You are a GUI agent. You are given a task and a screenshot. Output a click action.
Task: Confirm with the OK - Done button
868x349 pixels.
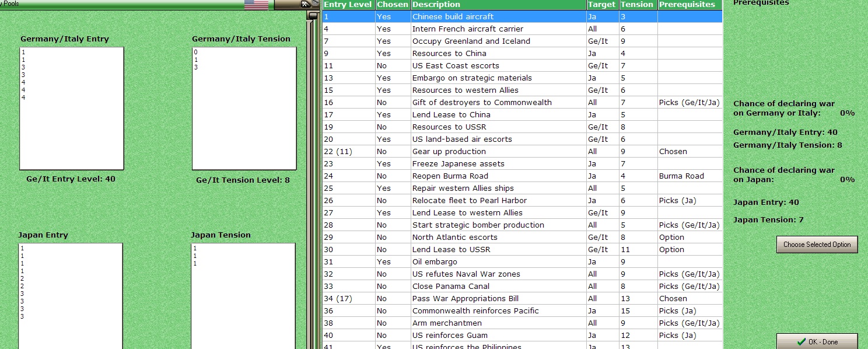pos(817,341)
